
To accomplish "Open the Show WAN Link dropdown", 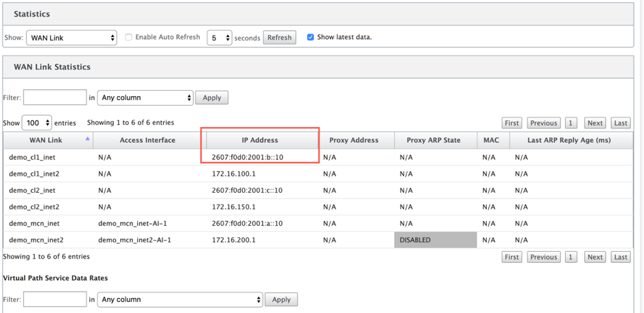I will (71, 38).
